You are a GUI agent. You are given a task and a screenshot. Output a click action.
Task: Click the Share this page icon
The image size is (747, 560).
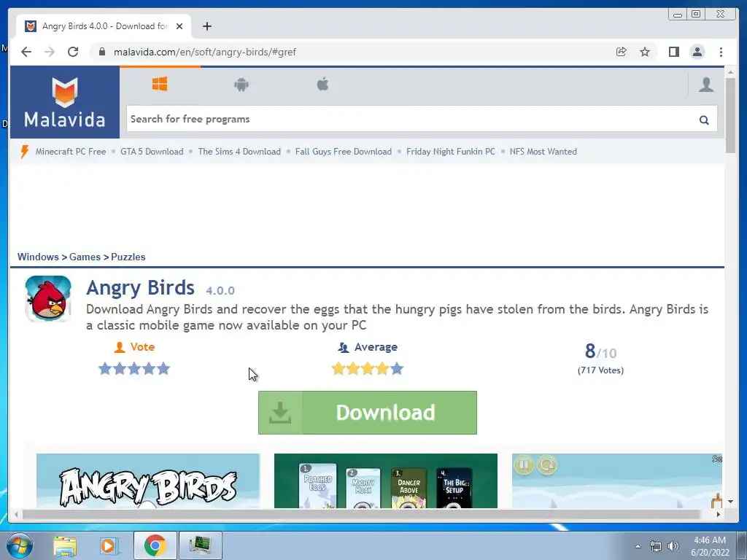coord(622,52)
